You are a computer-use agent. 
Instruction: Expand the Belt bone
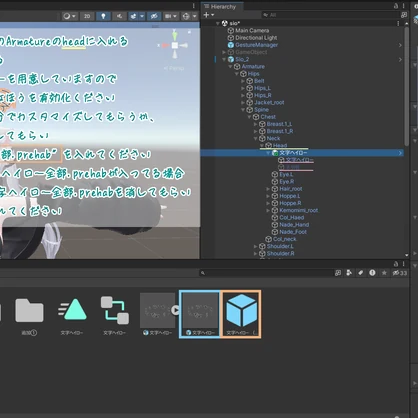point(243,81)
